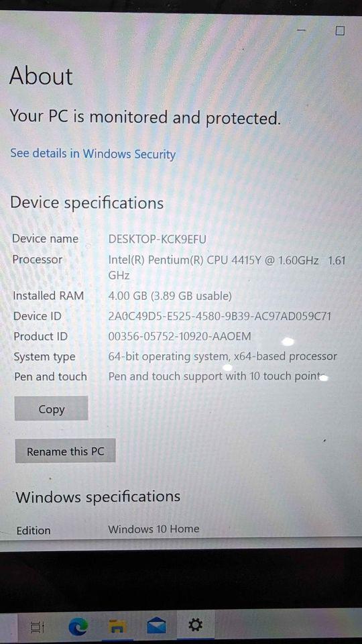Click the Windows 10 Home edition text

point(154,529)
